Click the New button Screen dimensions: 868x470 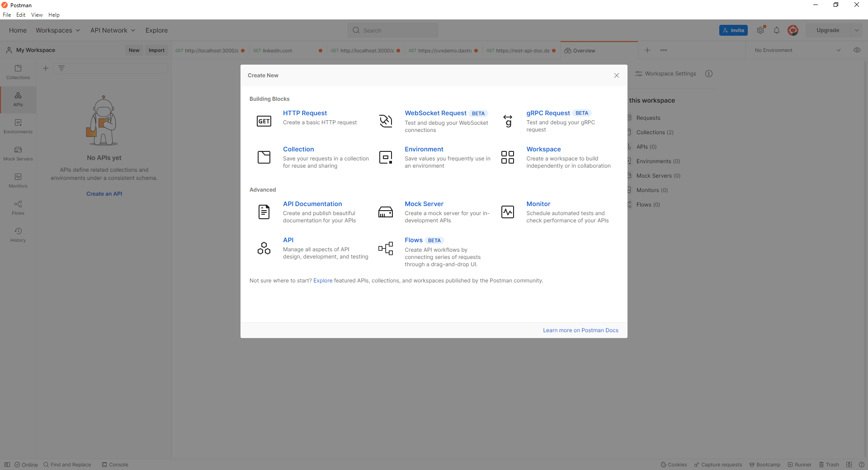(134, 50)
